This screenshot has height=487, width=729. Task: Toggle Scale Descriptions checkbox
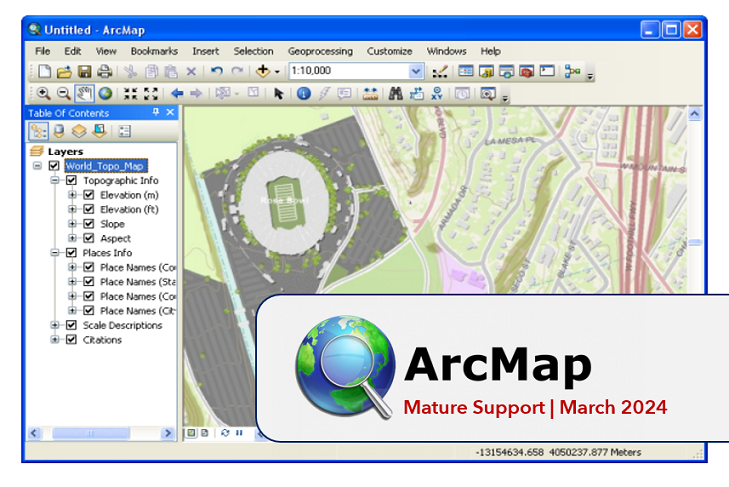pyautogui.click(x=71, y=325)
